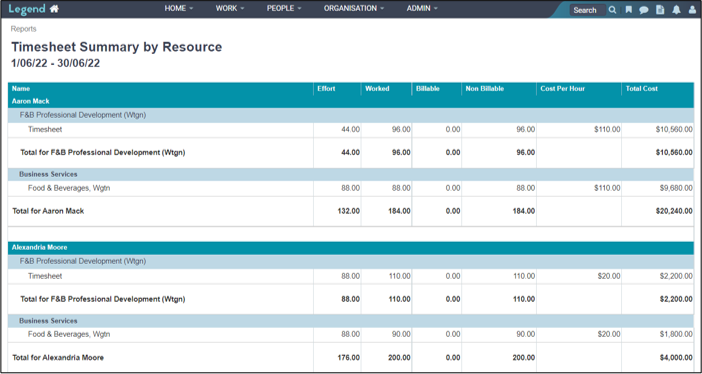Screen dimensions: 702x374
Task: Open the user profile icon
Action: pyautogui.click(x=692, y=10)
